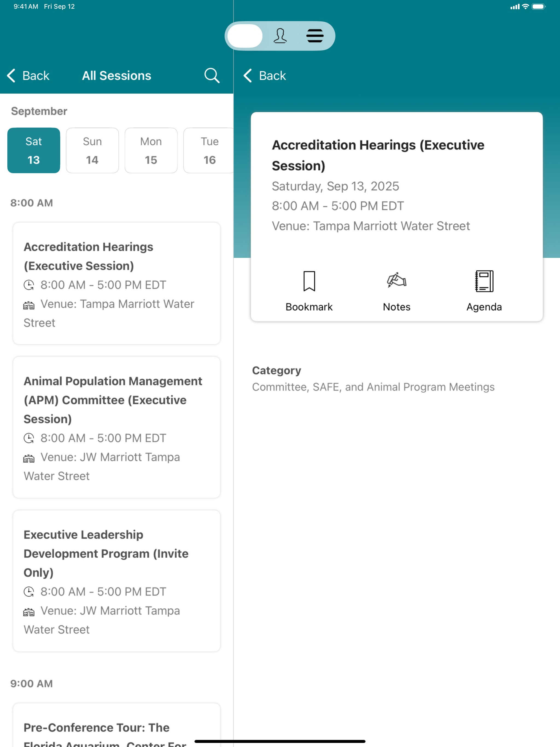The image size is (560, 747).
Task: Click the Agenda label
Action: coord(484,307)
